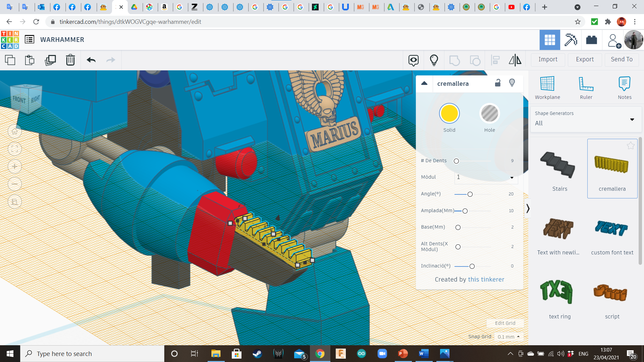Expand the Shape Generators All dropdown

(x=585, y=119)
